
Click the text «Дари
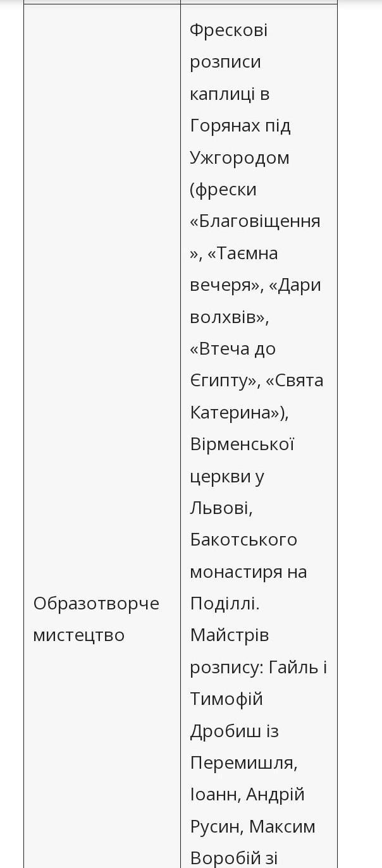295,284
